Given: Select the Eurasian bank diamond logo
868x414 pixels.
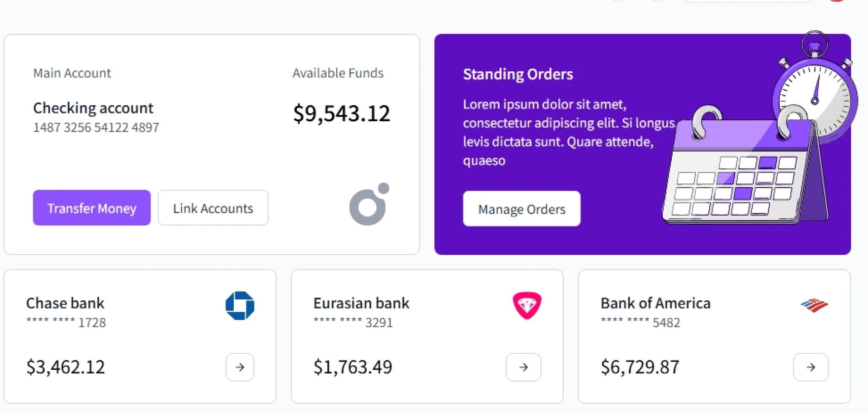Looking at the screenshot, I should click(527, 306).
